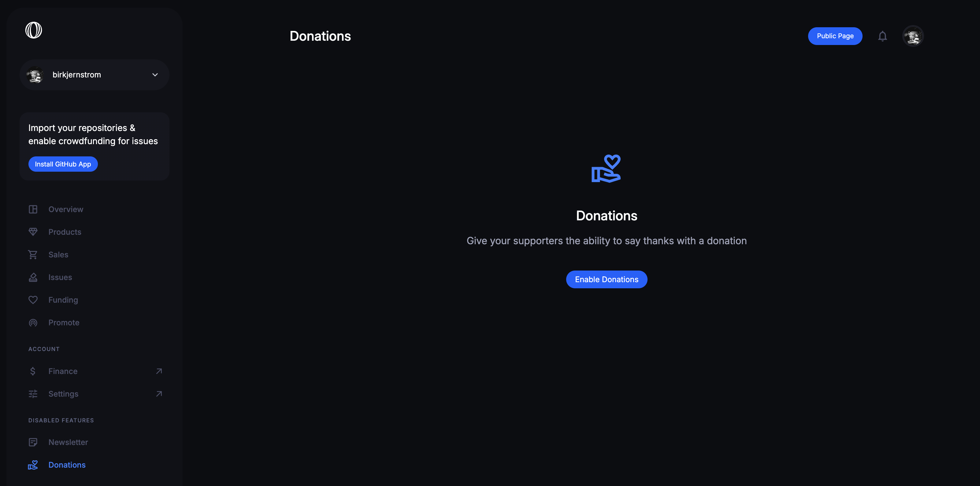Click the Newsletter sidebar icon

(33, 442)
